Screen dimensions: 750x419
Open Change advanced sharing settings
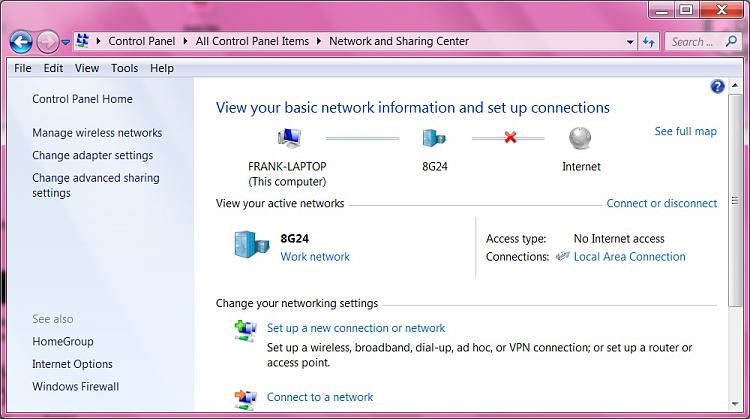click(96, 185)
